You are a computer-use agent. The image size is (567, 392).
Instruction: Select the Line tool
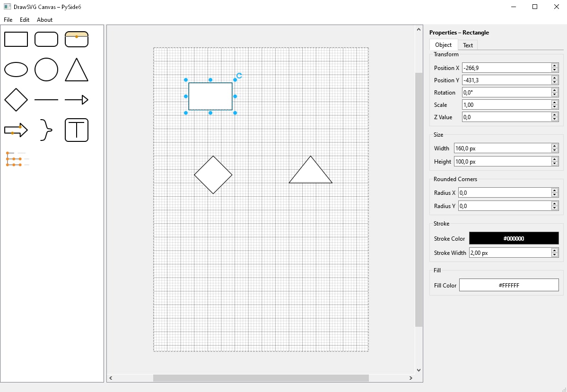pos(46,100)
